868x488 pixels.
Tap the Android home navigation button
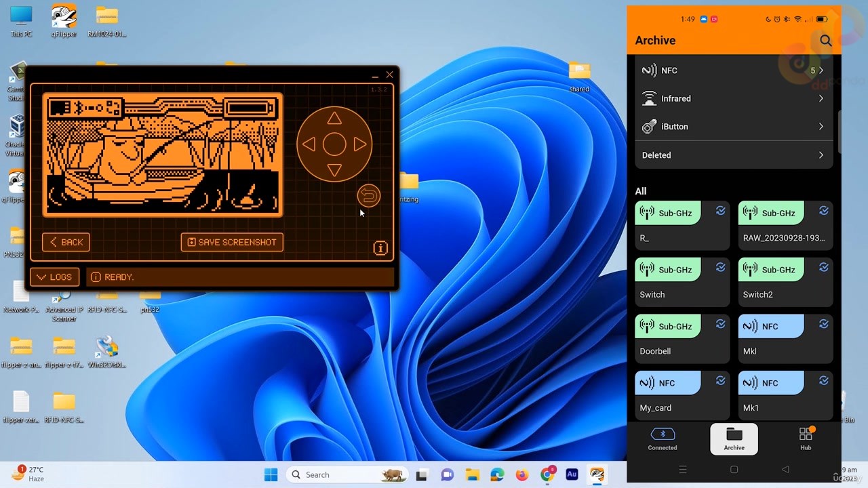tap(734, 470)
